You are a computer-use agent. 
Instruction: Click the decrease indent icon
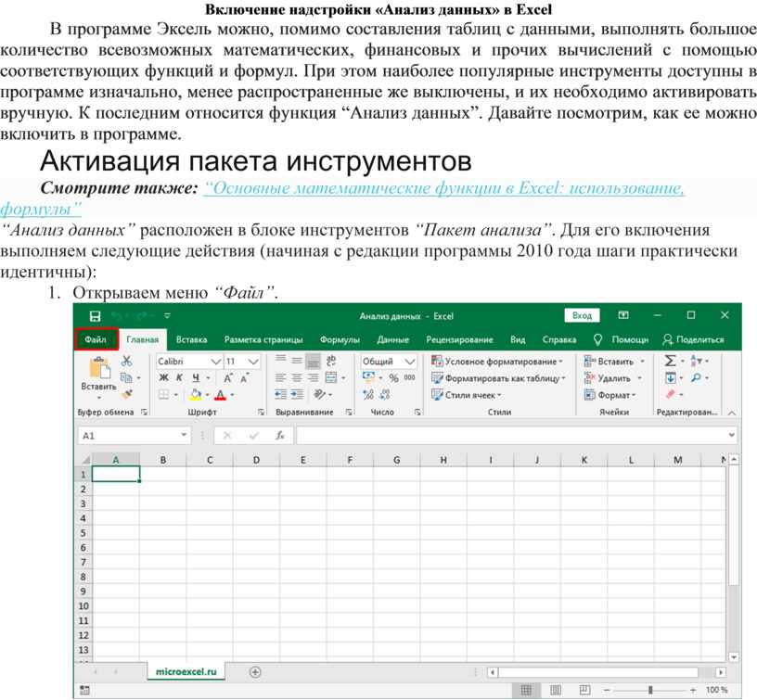(280, 395)
